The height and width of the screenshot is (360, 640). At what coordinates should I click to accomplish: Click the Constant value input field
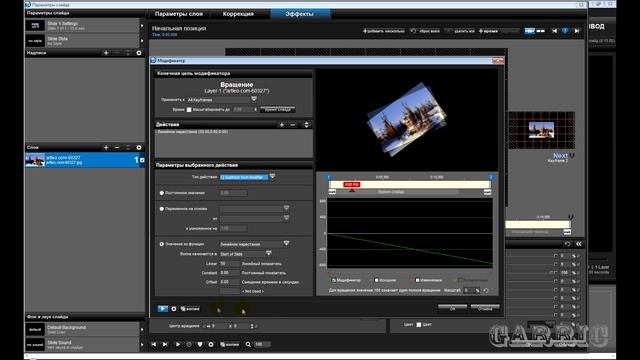tap(229, 273)
